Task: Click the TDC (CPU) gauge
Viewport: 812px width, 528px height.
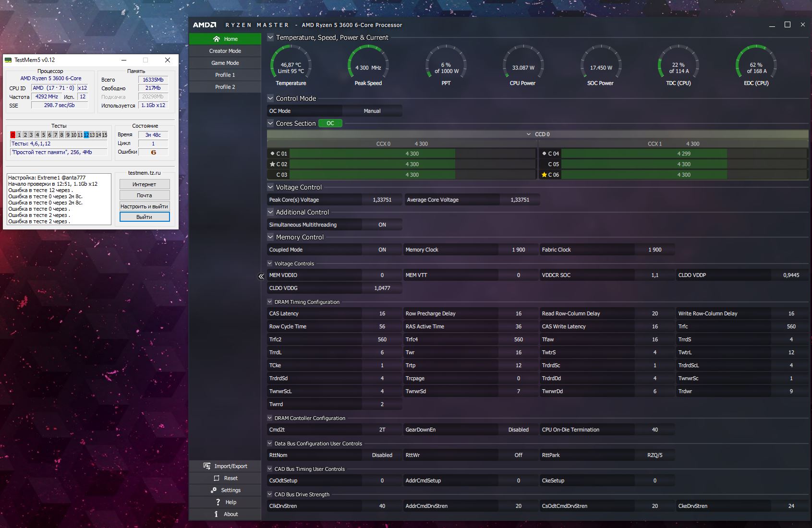Action: [x=678, y=65]
